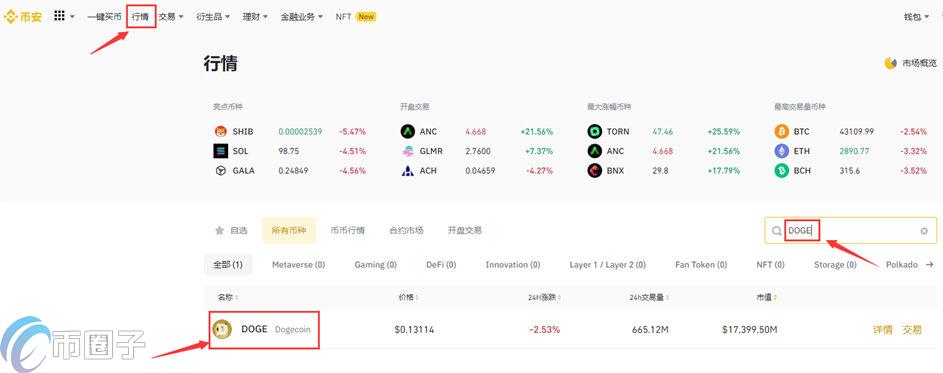The width and height of the screenshot is (943, 373).
Task: Switch to the 开盘交易 tab
Action: click(x=464, y=230)
